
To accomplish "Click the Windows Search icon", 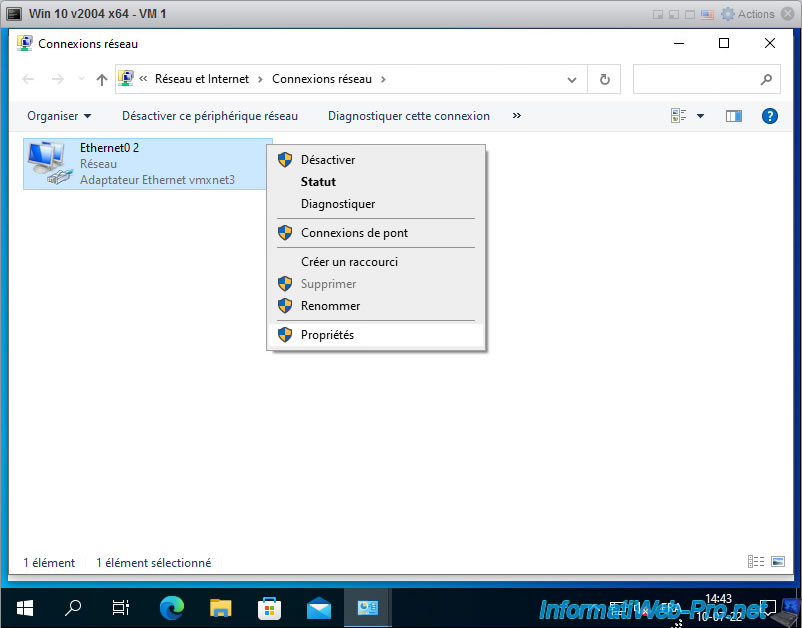I will tap(72, 607).
